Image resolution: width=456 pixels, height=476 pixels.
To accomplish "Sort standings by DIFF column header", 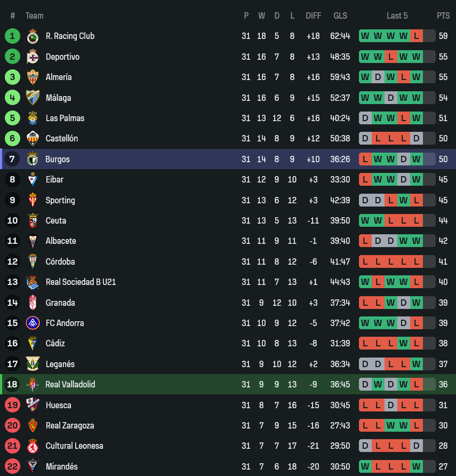I will click(x=313, y=15).
